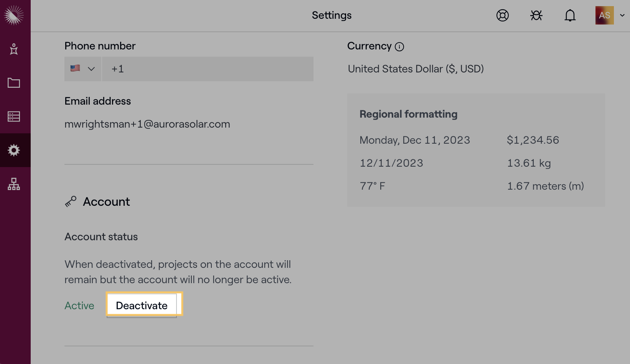The width and height of the screenshot is (630, 364).
Task: Open the database list icon in sidebar
Action: tap(14, 116)
